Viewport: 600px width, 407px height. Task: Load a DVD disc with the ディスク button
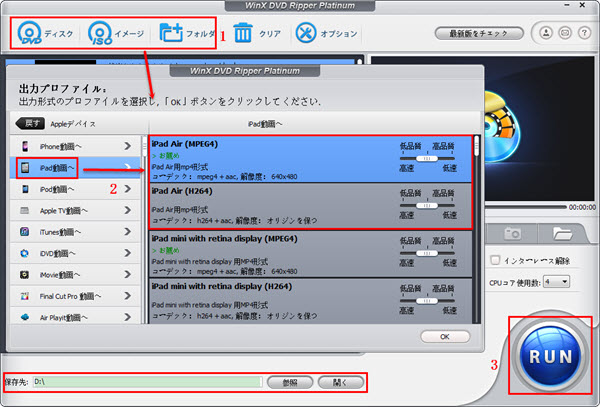pos(45,33)
